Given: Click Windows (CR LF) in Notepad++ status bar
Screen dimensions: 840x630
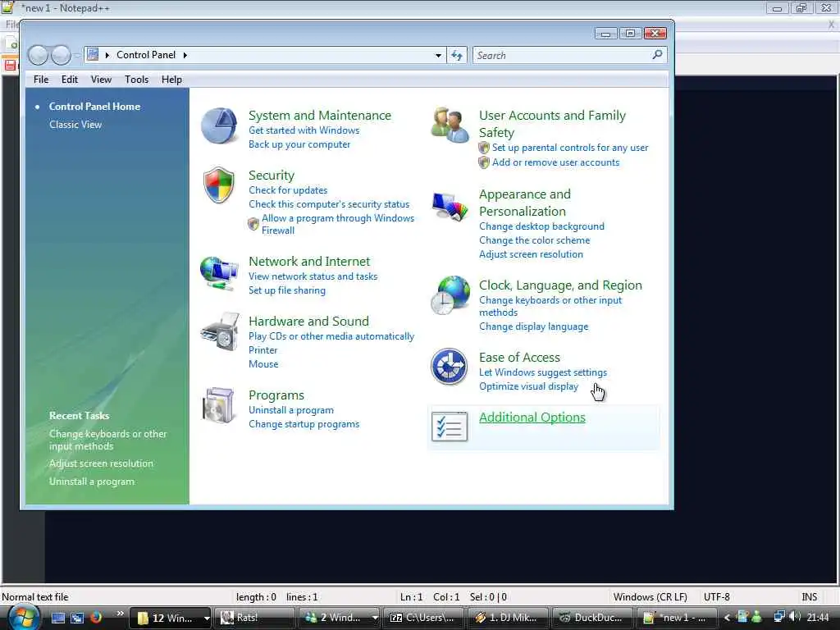Looking at the screenshot, I should (650, 597).
